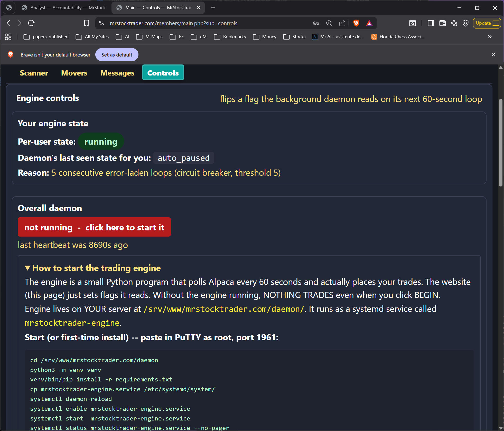Click the 'Engine controls' heading

point(48,98)
